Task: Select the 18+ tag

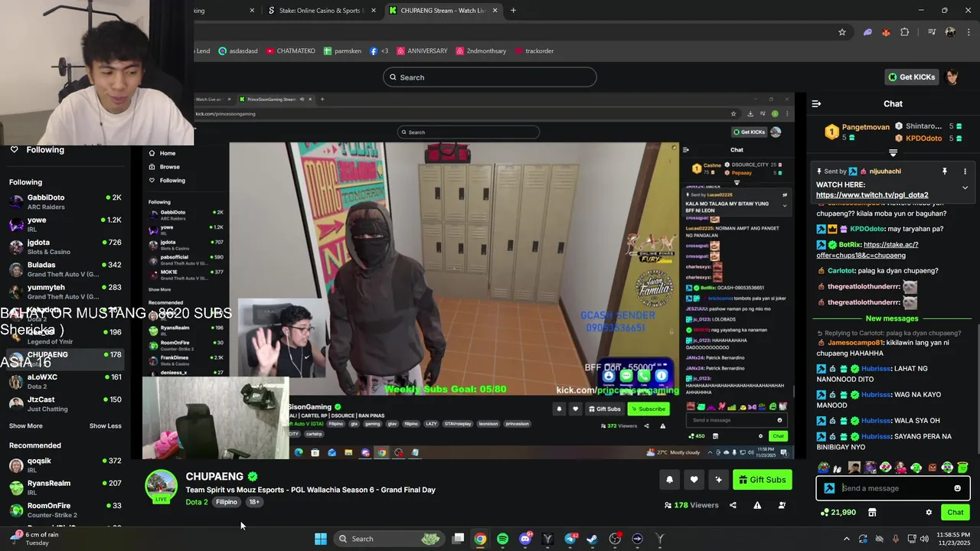Action: tap(254, 502)
